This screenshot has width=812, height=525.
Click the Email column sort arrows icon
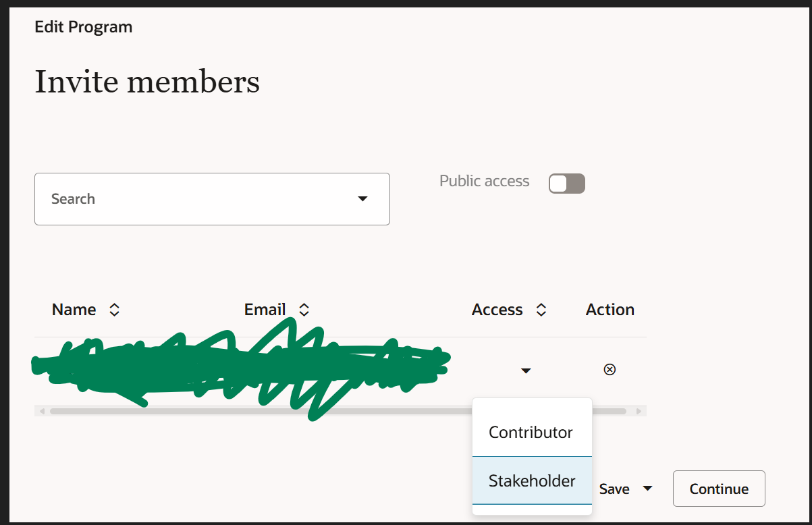[x=304, y=309]
